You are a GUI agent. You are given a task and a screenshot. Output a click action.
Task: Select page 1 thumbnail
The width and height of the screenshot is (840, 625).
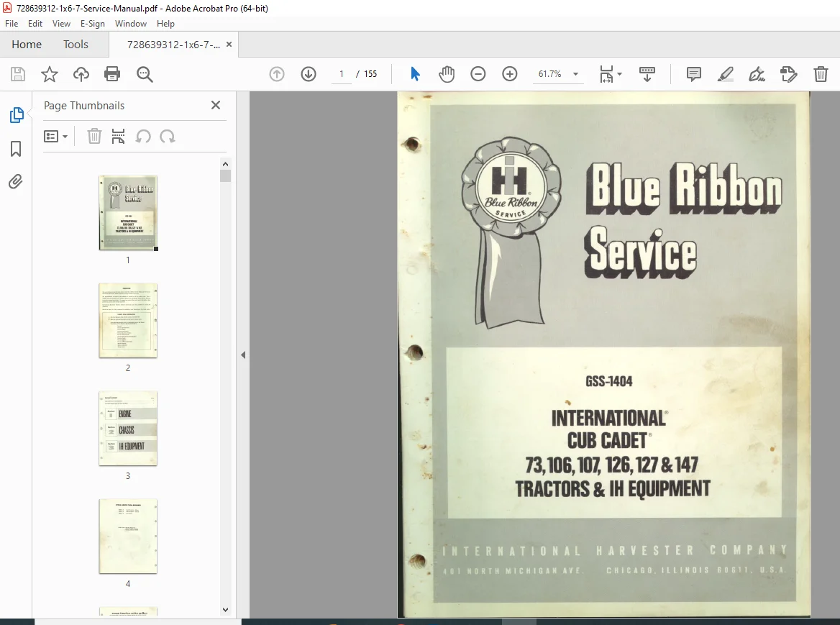pos(128,213)
